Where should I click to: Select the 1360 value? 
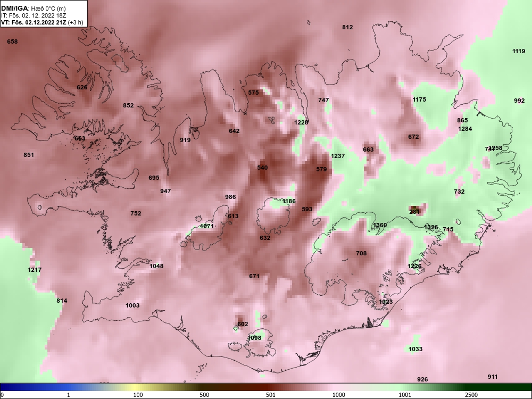pyautogui.click(x=380, y=225)
